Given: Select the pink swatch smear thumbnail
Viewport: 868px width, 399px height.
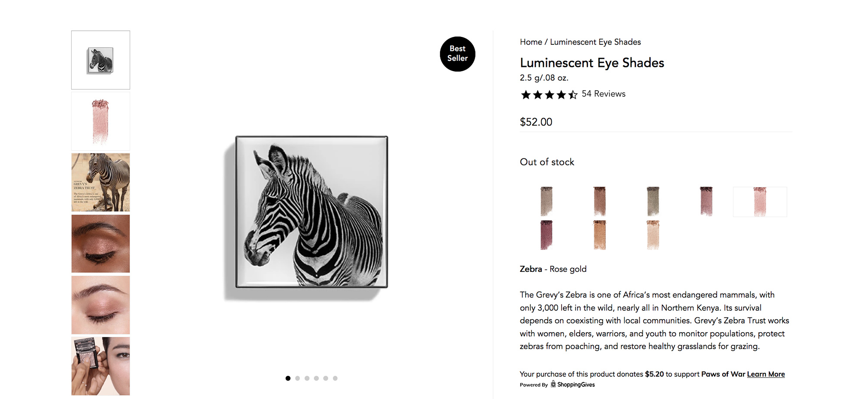Looking at the screenshot, I should 101,121.
